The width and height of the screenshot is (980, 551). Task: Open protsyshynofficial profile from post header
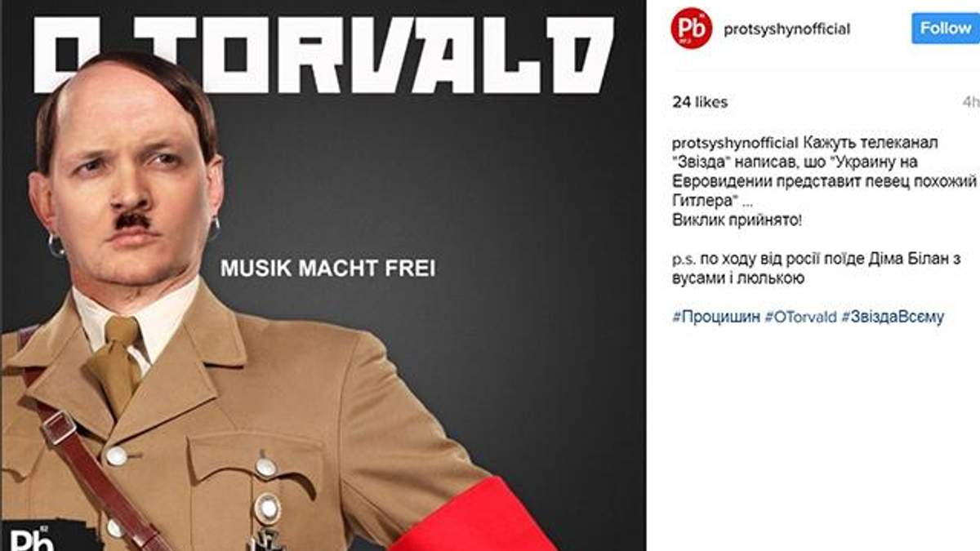click(786, 29)
